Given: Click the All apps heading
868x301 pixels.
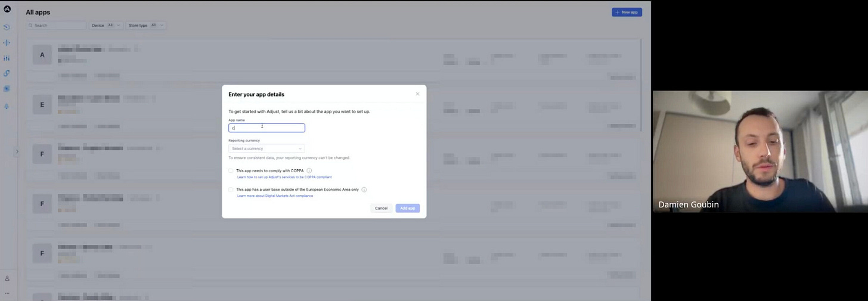Looking at the screenshot, I should (38, 12).
